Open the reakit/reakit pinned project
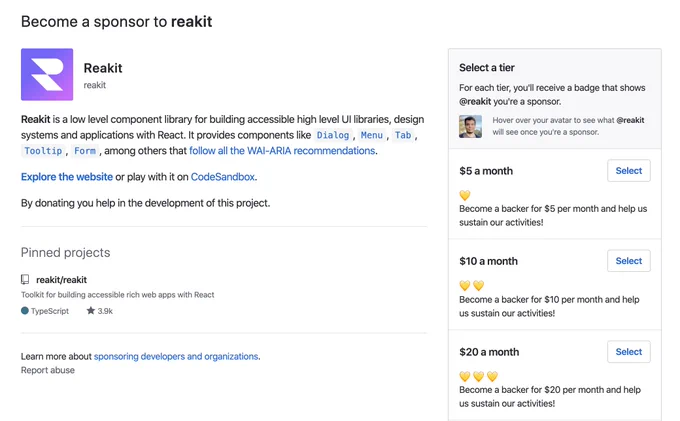The image size is (680, 421). (61, 280)
